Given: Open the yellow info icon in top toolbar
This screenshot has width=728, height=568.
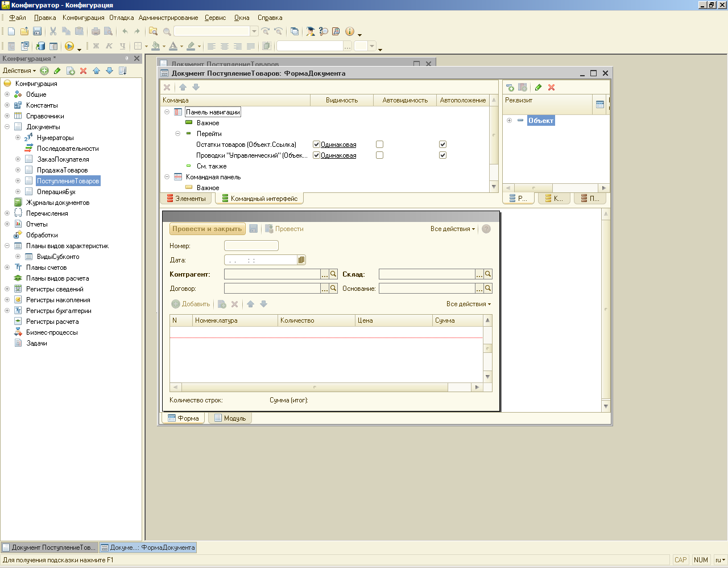Looking at the screenshot, I should (349, 31).
